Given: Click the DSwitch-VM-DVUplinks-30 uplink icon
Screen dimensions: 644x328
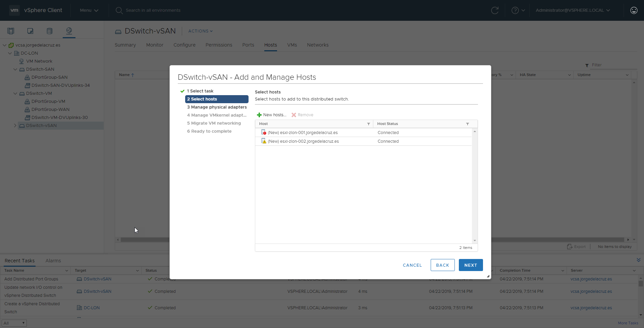Looking at the screenshot, I should 28,118.
